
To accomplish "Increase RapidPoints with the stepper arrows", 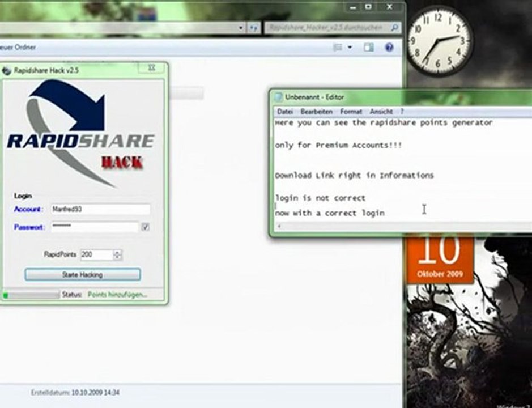I will [117, 252].
